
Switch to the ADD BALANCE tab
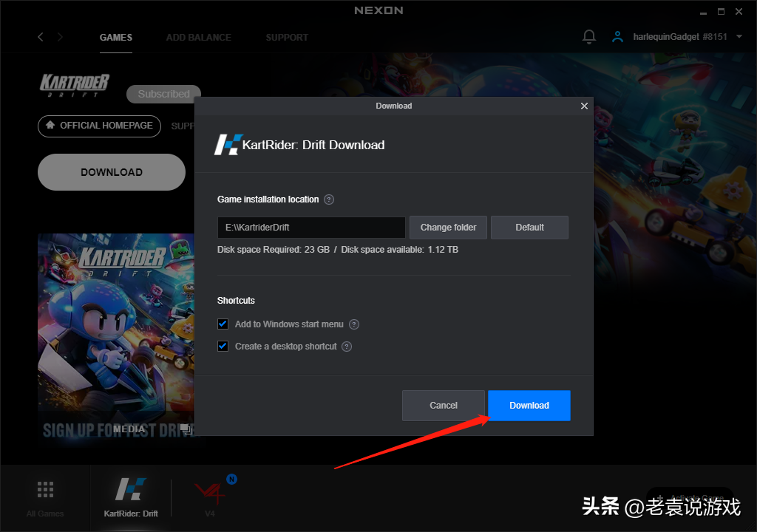point(198,37)
